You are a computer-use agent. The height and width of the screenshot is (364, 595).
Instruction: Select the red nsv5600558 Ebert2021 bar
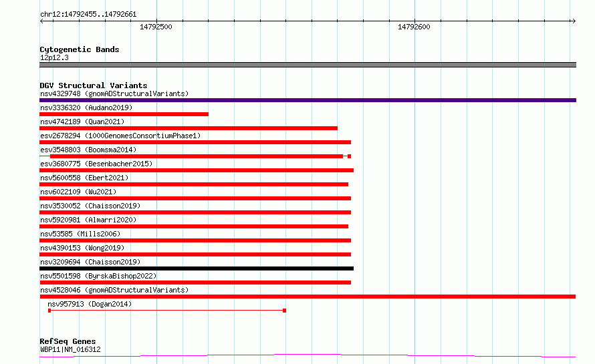(x=194, y=184)
